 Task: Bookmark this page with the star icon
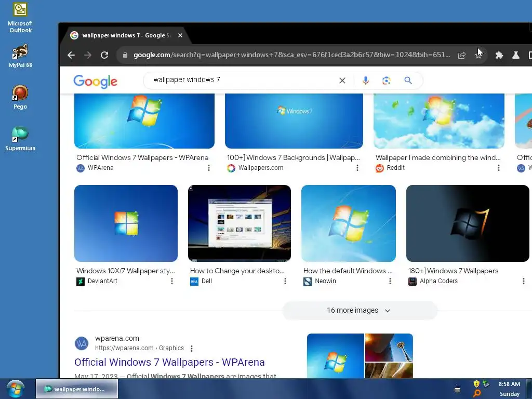(478, 55)
